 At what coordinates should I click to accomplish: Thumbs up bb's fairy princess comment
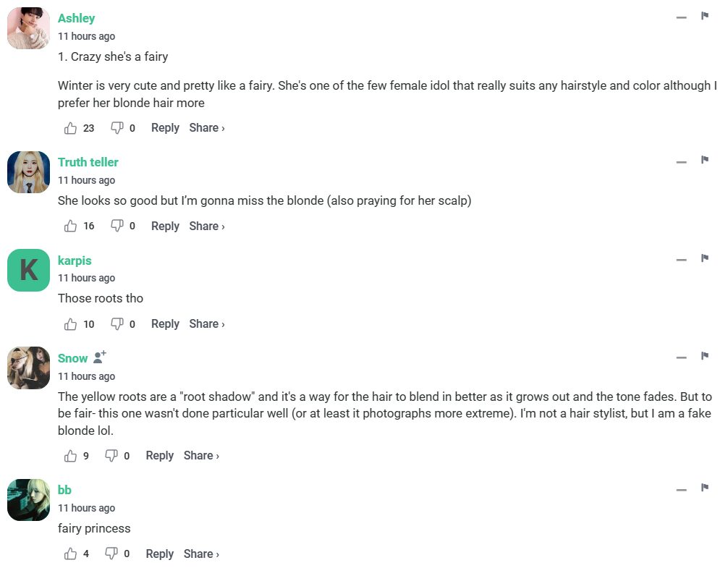[x=71, y=554]
